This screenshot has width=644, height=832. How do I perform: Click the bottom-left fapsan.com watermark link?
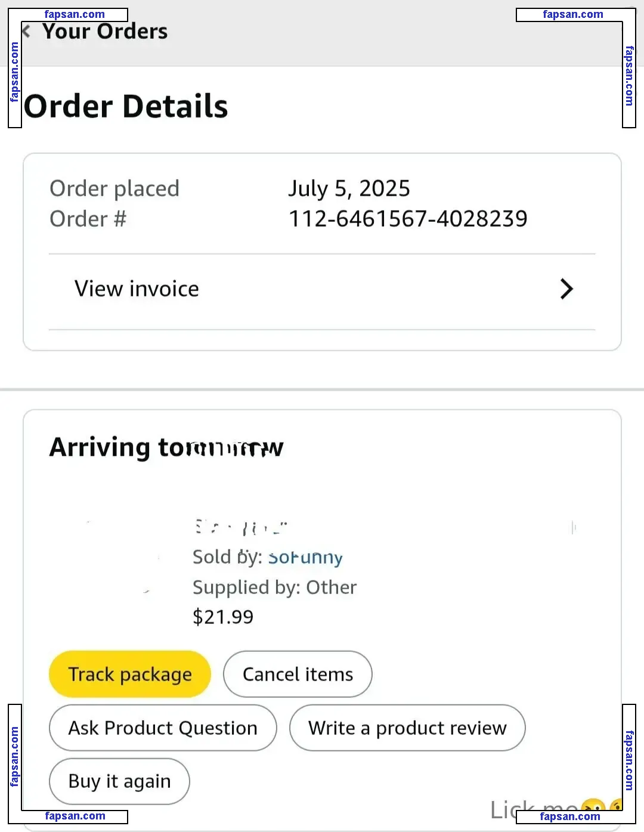point(75,816)
